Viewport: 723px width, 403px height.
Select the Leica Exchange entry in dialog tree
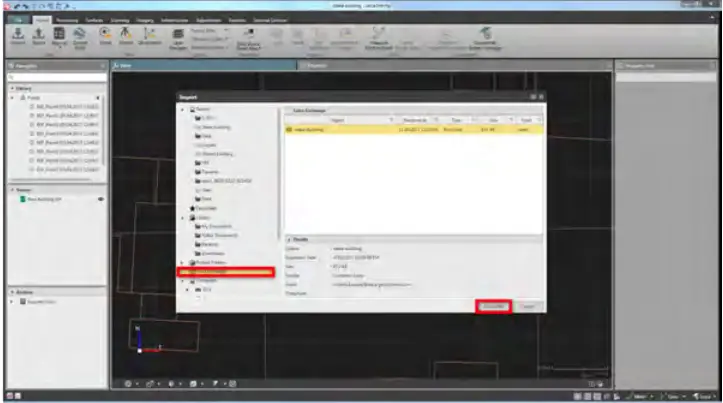(x=226, y=272)
